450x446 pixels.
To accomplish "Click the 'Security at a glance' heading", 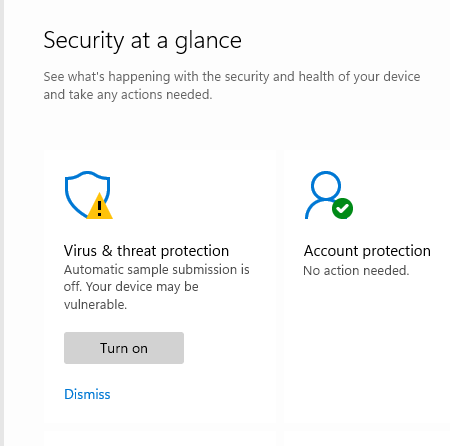I will coord(142,40).
